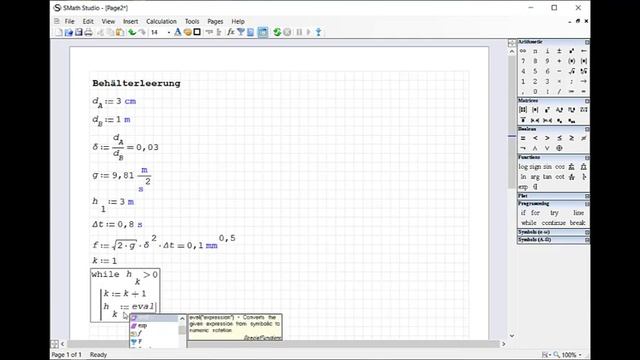Image resolution: width=640 pixels, height=360 pixels.
Task: Open the Calculation menu
Action: click(161, 21)
